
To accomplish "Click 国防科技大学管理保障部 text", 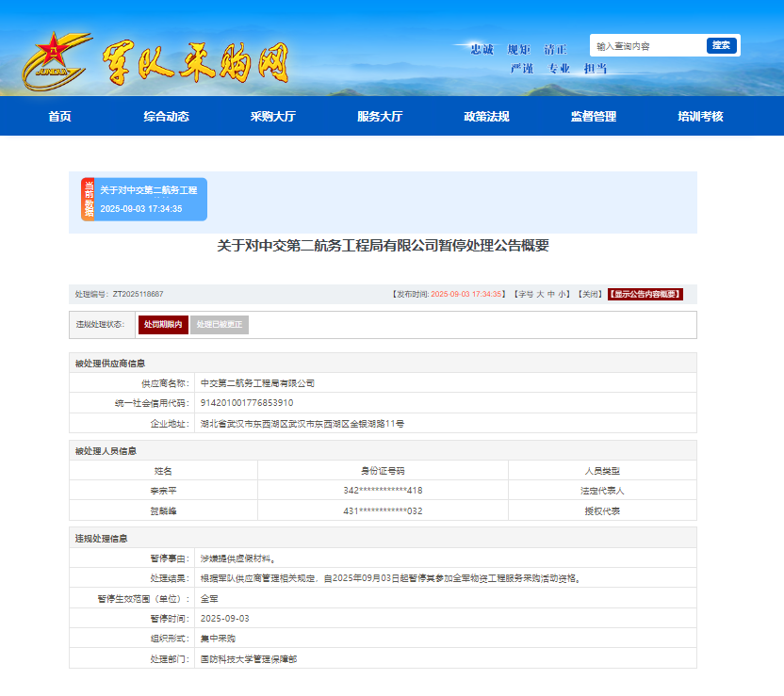I will [x=249, y=659].
